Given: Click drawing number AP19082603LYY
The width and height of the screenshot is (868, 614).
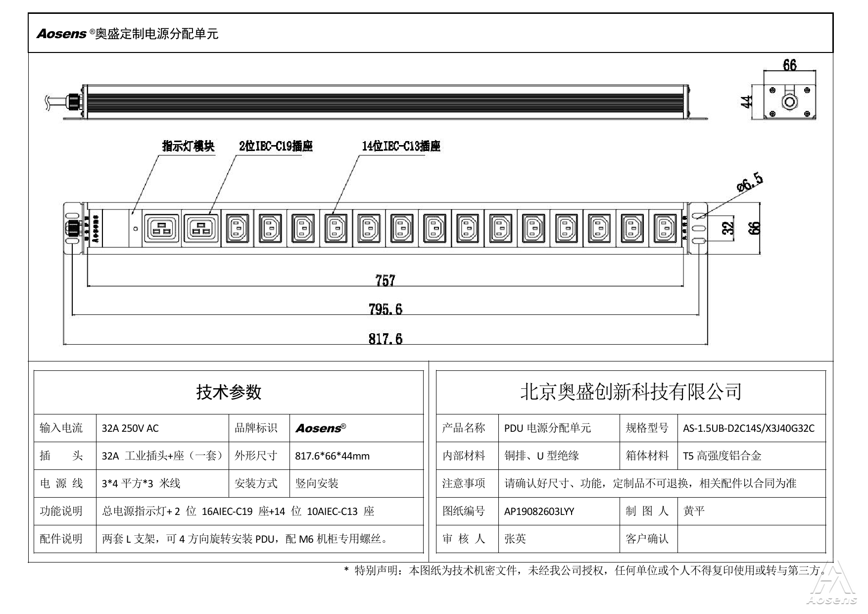Looking at the screenshot, I should coord(539,512).
